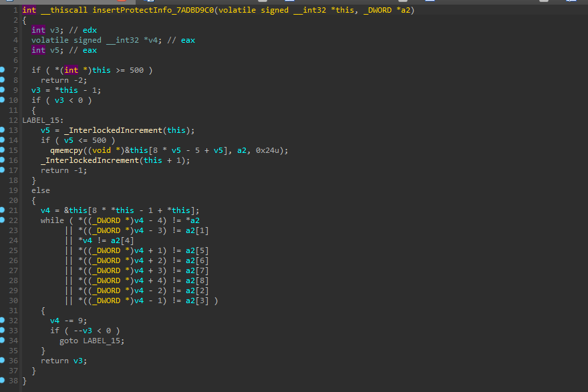Click the gutter dot beside line 34
Screen dimensions: 588x392
[x=3, y=341]
